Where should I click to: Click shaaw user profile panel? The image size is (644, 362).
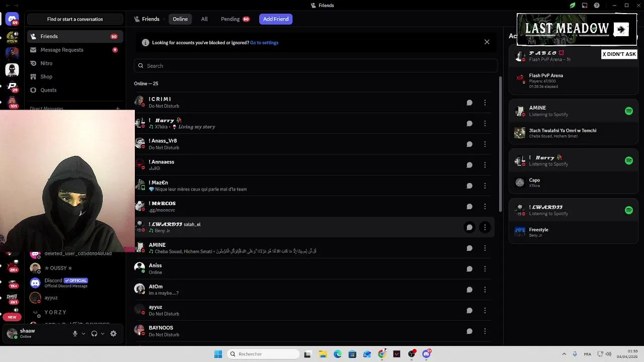click(35, 333)
